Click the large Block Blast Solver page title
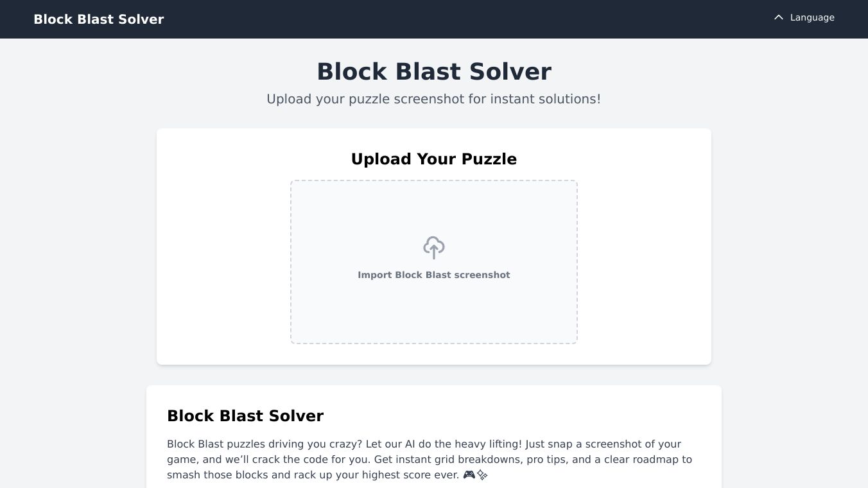Image resolution: width=868 pixels, height=488 pixels. pos(434,71)
